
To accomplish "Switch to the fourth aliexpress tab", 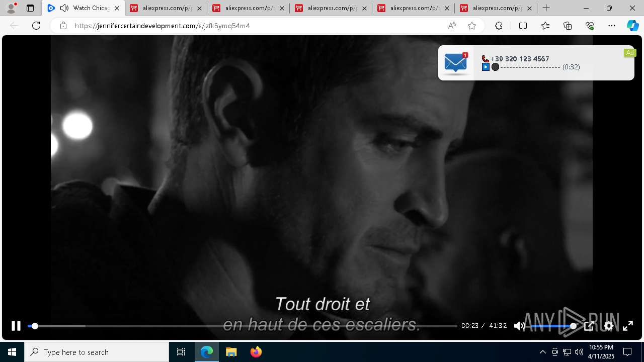I will tap(413, 8).
